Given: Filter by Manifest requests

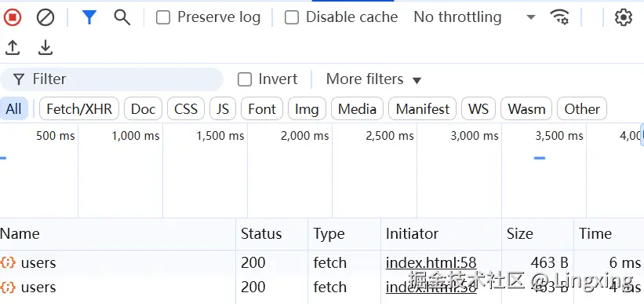Looking at the screenshot, I should click(423, 109).
